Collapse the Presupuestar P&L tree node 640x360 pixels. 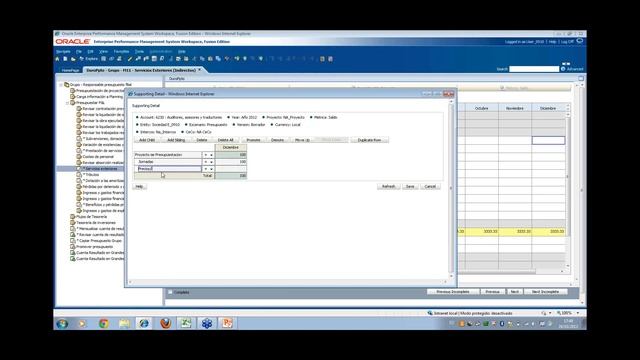coord(67,103)
